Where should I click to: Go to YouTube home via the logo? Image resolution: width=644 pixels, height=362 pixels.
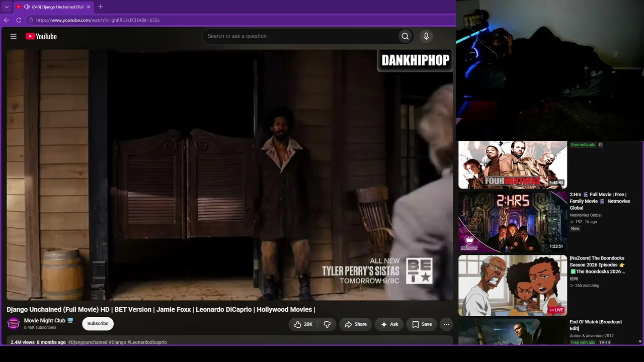(41, 36)
